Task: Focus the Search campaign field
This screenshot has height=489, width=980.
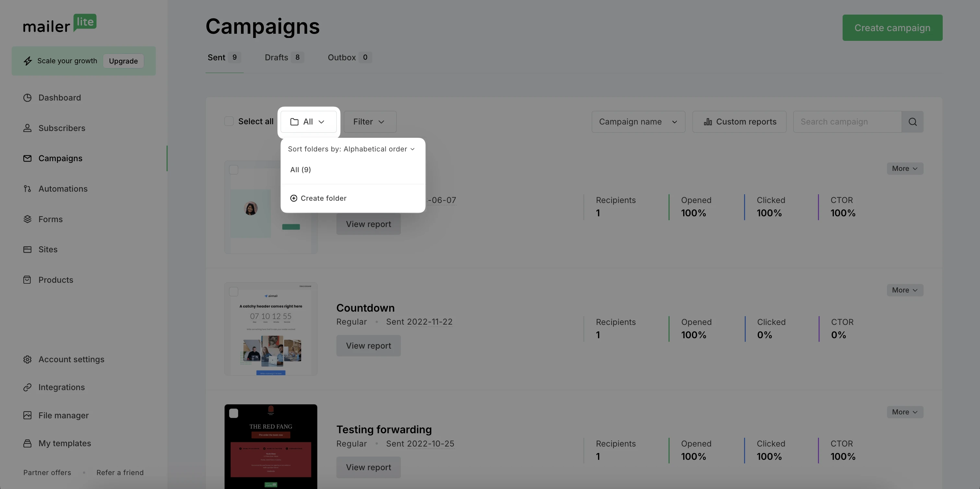Action: click(x=847, y=122)
